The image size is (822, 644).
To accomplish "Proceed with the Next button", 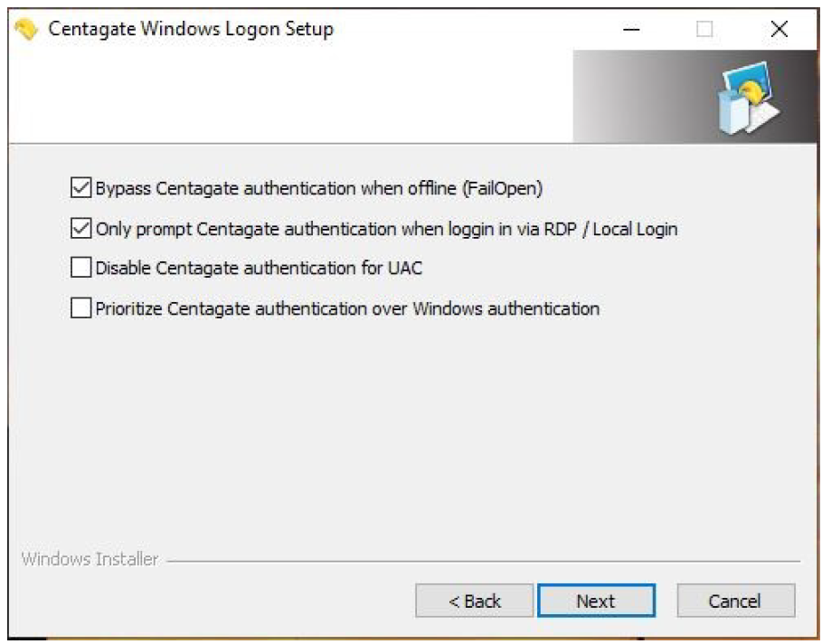I will [597, 601].
